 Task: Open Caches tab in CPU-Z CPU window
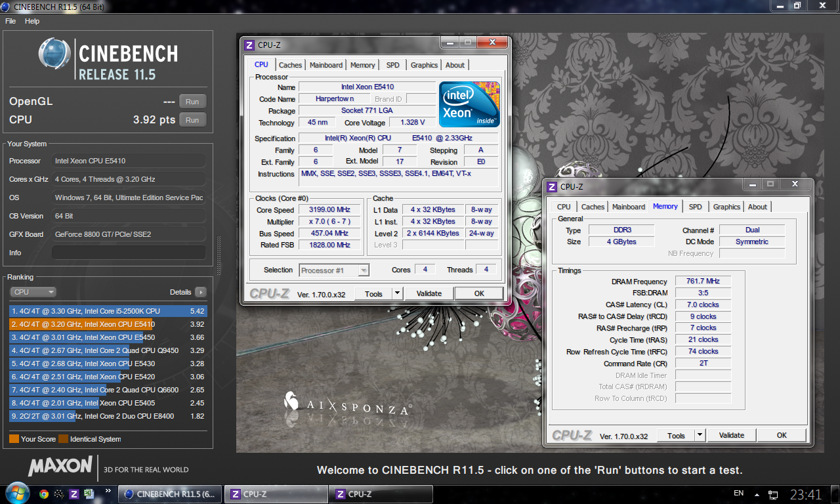(x=290, y=65)
